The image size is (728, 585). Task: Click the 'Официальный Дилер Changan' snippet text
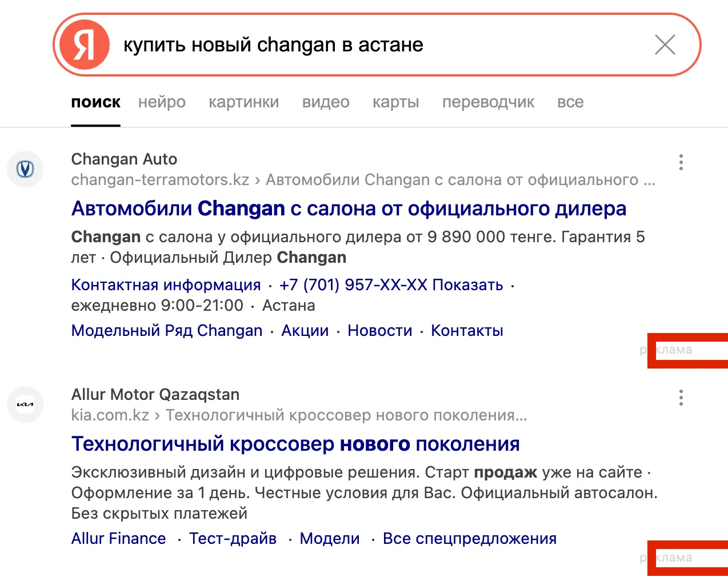228,257
